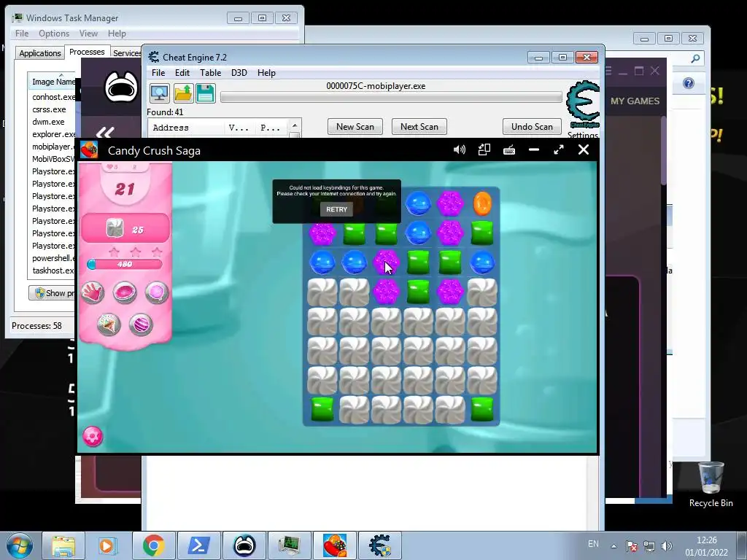Open process list icon in Cheat Engine
This screenshot has height=560, width=747.
[160, 93]
